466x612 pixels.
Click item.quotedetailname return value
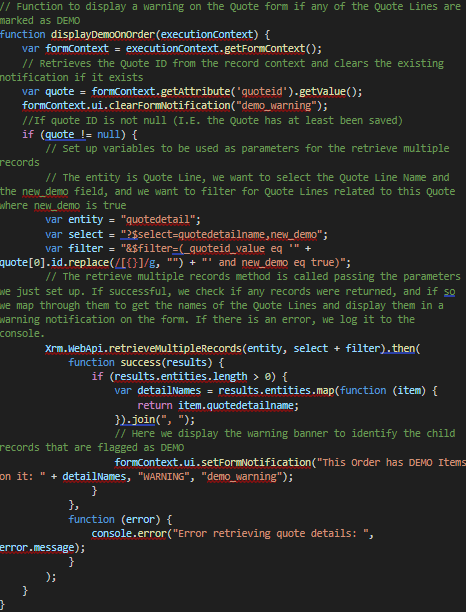(236, 406)
